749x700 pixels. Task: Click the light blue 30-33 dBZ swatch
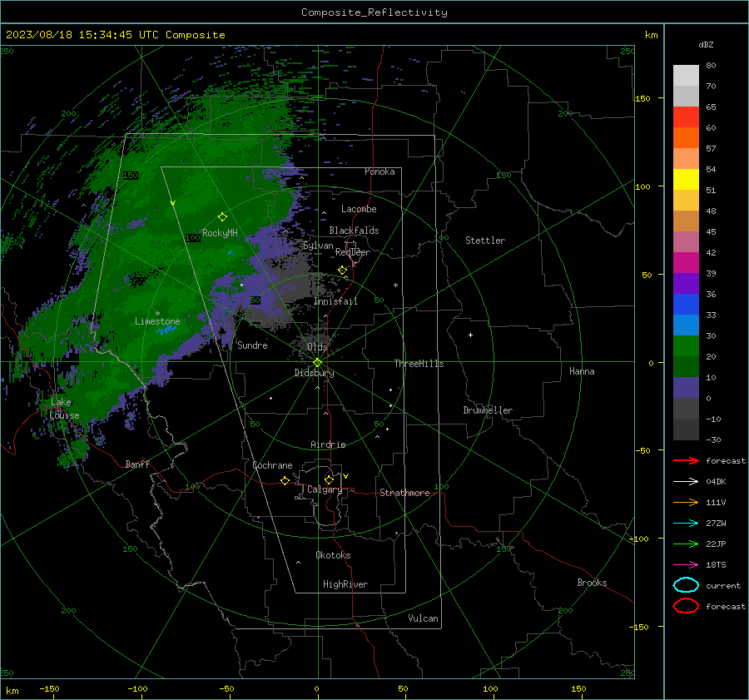686,325
